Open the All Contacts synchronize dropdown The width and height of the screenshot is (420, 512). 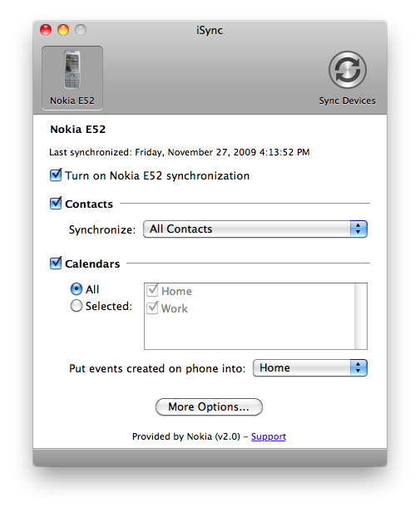pos(255,229)
